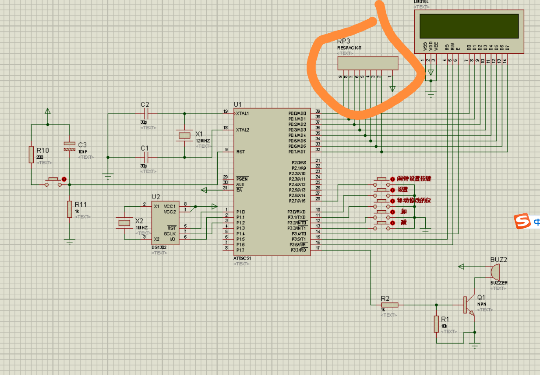Click the X2 crystal next to U2
540x375 pixels.
tap(124, 223)
